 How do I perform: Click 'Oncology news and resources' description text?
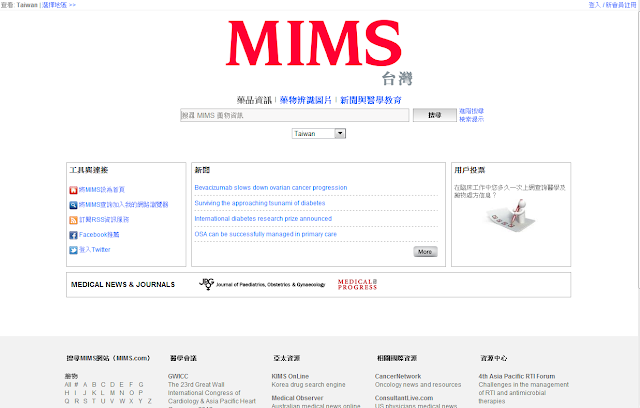pyautogui.click(x=418, y=385)
